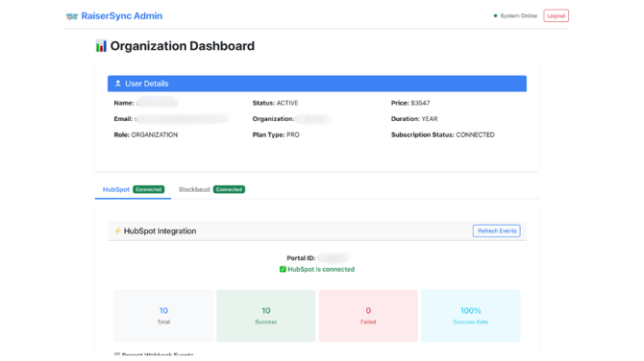Refresh events with Refresh Events button
The image size is (644, 361).
click(x=497, y=231)
